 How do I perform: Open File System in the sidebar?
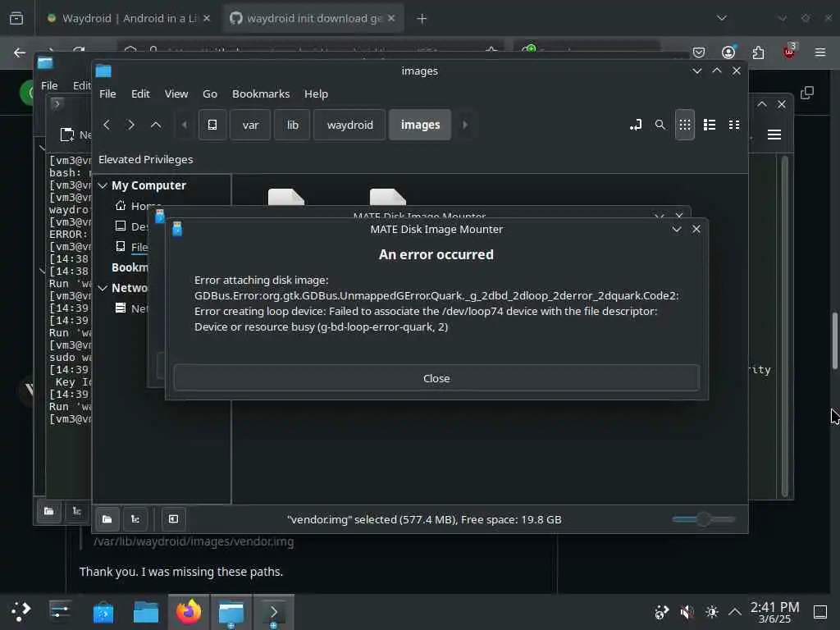coord(133,247)
